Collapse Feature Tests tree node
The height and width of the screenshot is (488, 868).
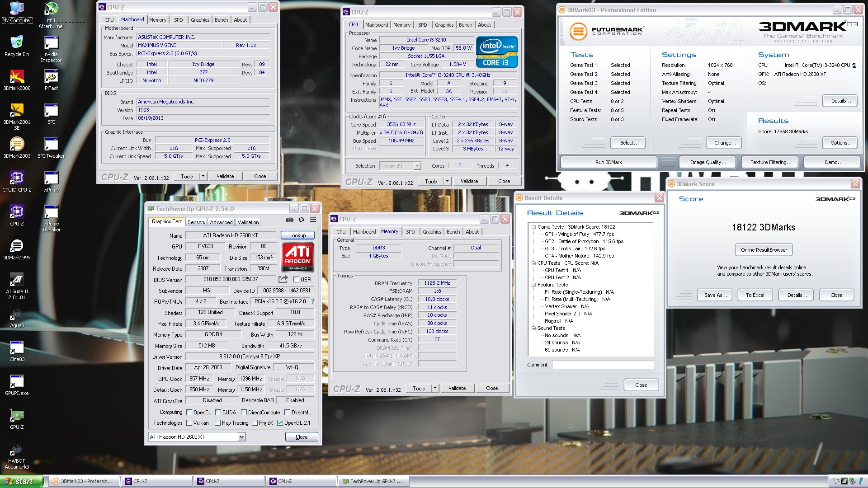pos(533,285)
